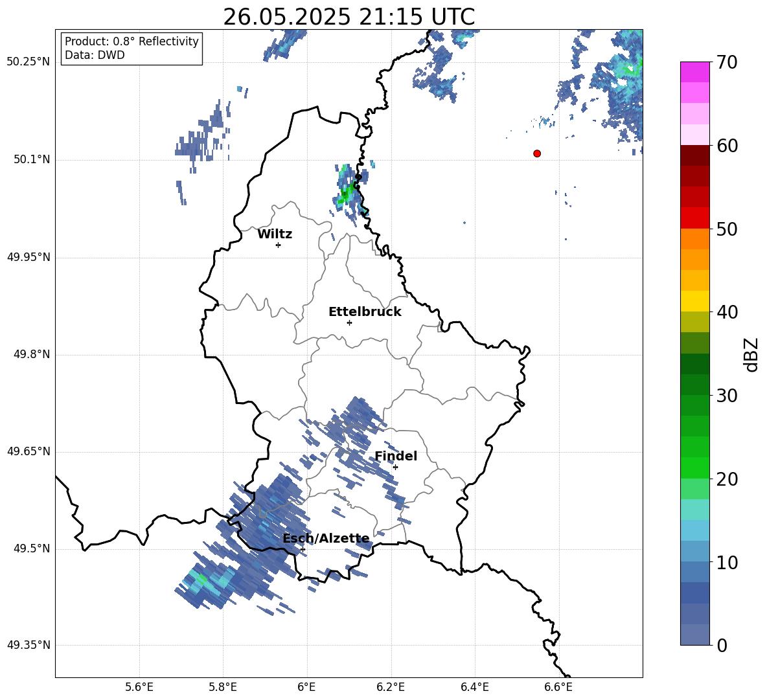The width and height of the screenshot is (767, 700).
Task: Click the 49.5°N latitude label
Action: [x=32, y=548]
